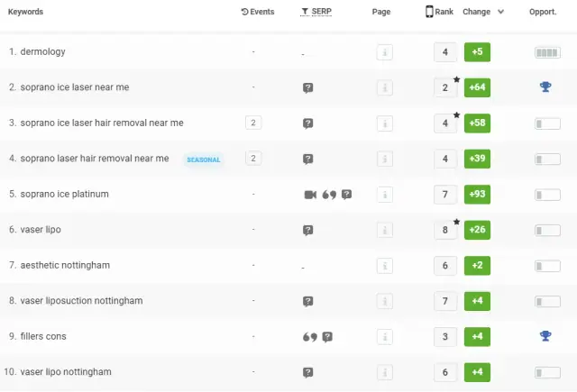Click the +93 change badge

[477, 194]
